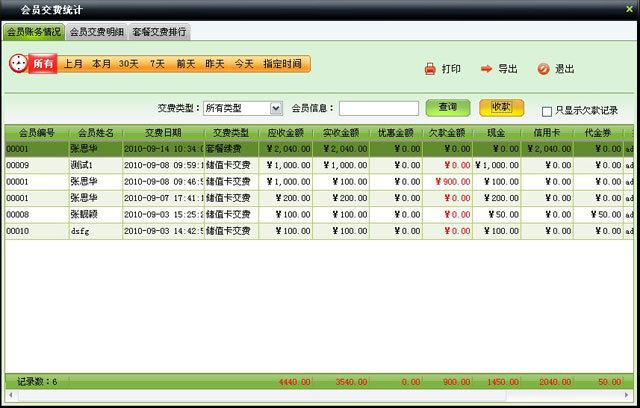Filter by 上月 time range
This screenshot has width=640, height=408.
tap(74, 63)
